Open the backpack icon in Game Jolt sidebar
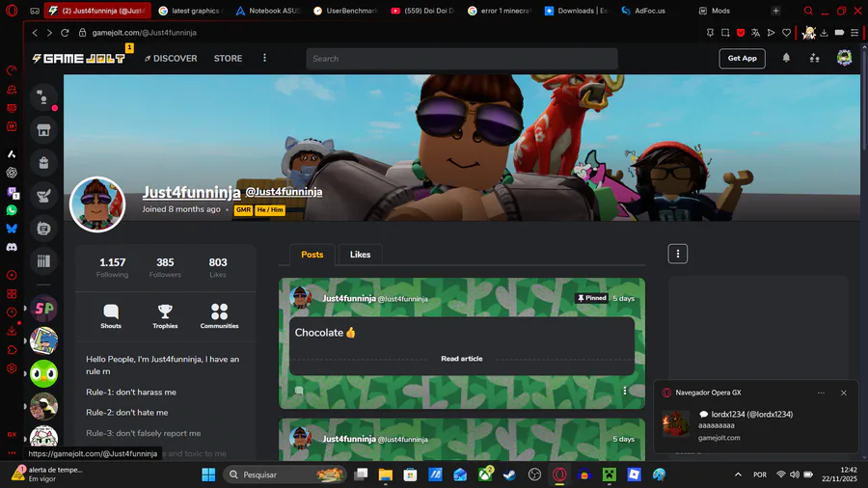The width and height of the screenshot is (868, 488). pyautogui.click(x=43, y=163)
